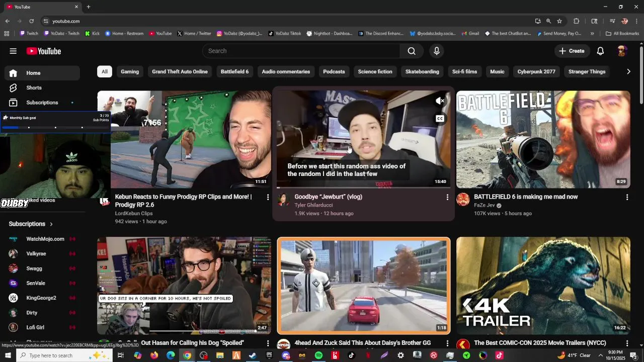Select the All filter chip

coord(104,71)
